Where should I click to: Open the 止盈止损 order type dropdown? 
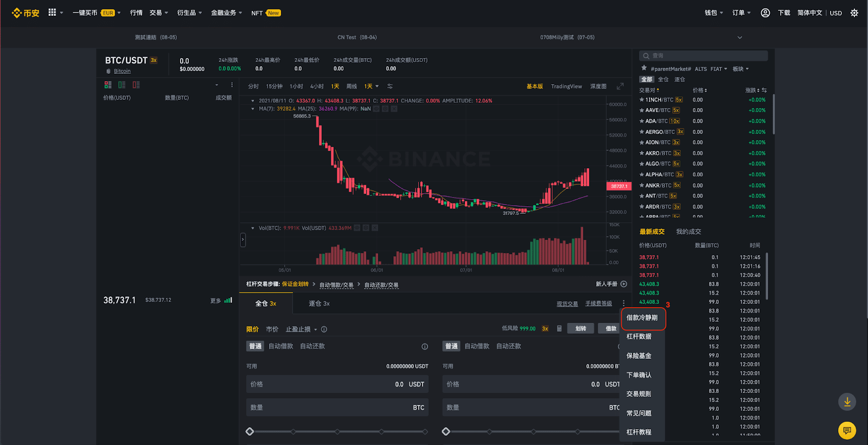pyautogui.click(x=301, y=329)
